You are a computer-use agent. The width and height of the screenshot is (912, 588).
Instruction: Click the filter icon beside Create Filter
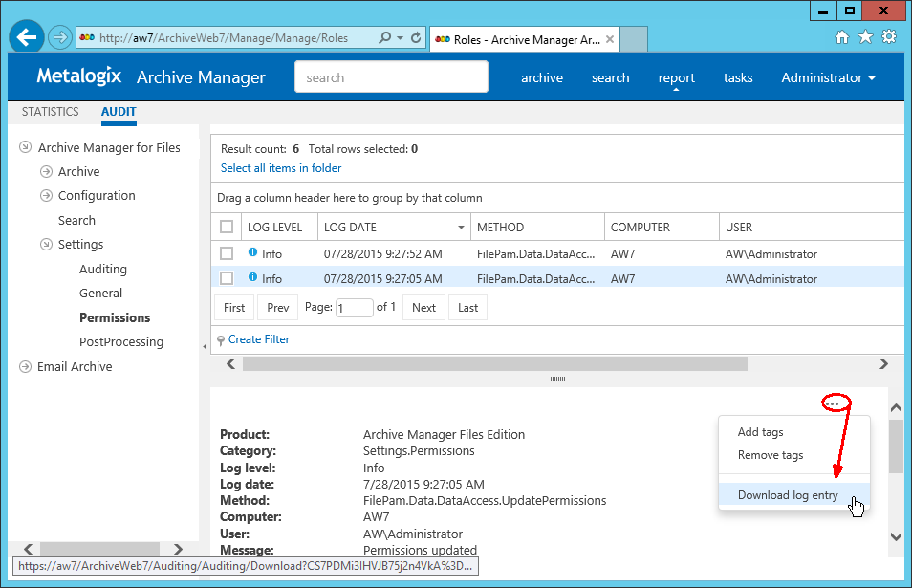[x=221, y=340]
